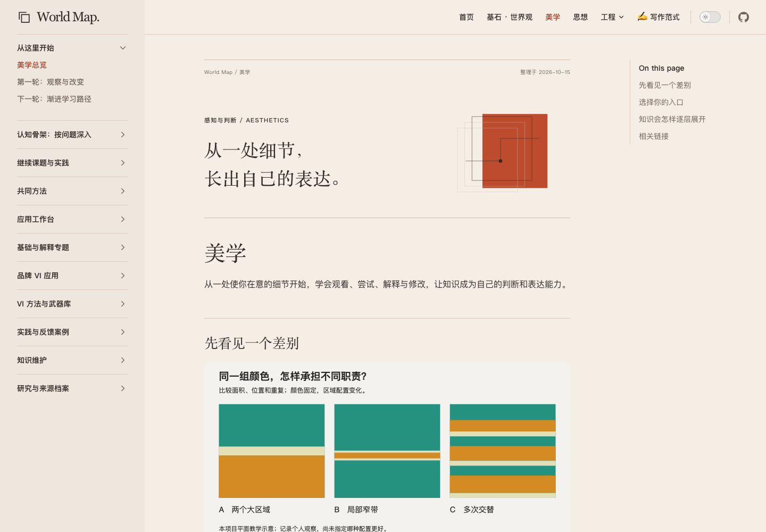Image resolution: width=766 pixels, height=532 pixels.
Task: Click the 感知与判断 / AESTHETICS label
Action: [246, 120]
